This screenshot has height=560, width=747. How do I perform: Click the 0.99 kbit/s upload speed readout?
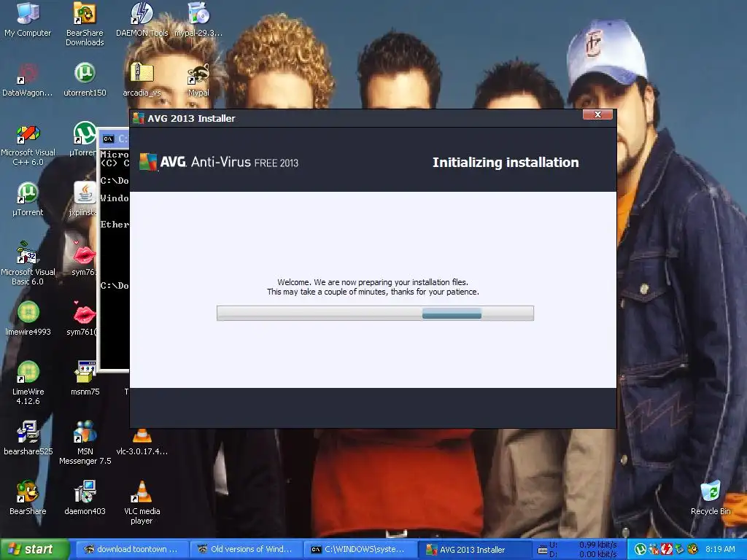(x=598, y=544)
